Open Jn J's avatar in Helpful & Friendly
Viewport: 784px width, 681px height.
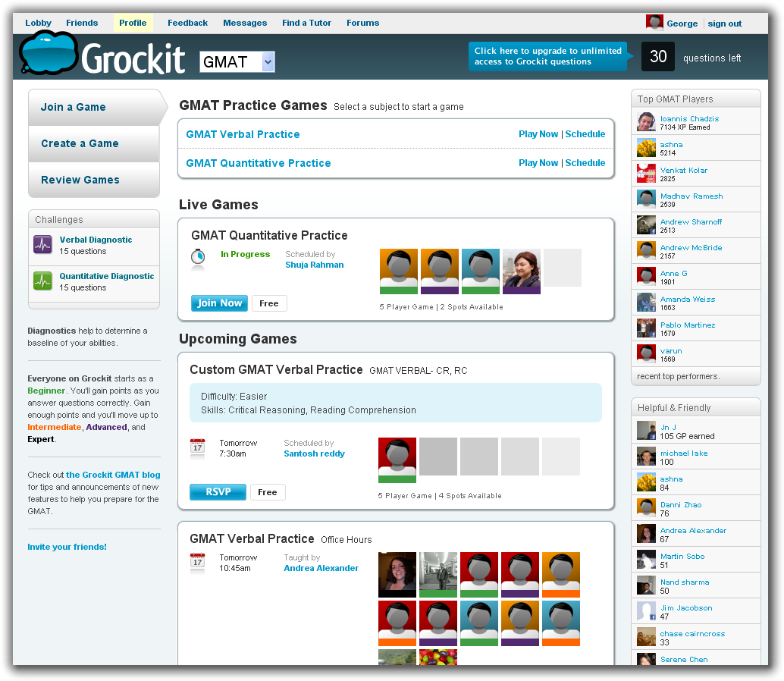(x=646, y=431)
